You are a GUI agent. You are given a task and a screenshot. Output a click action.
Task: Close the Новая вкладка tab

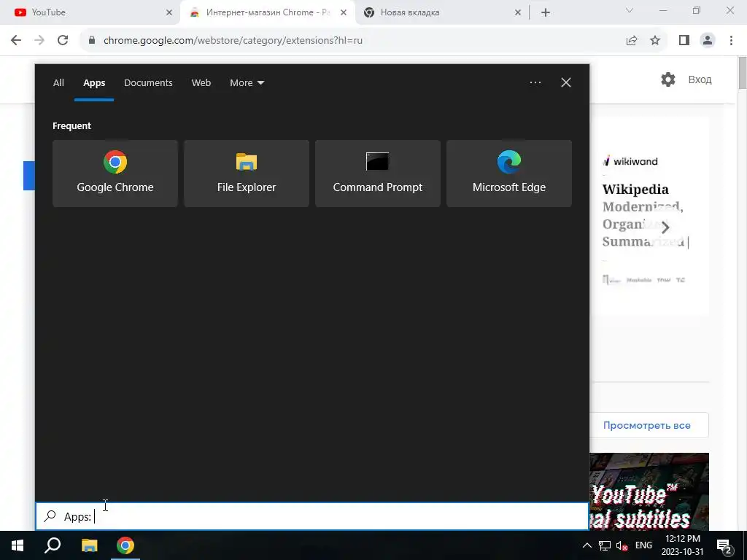(x=518, y=12)
